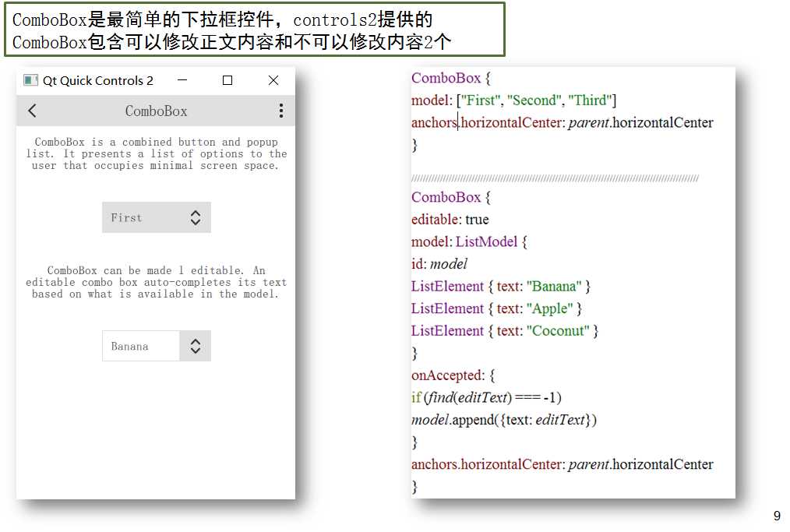Open the 'First' combo box
790x532 pixels.
(156, 217)
